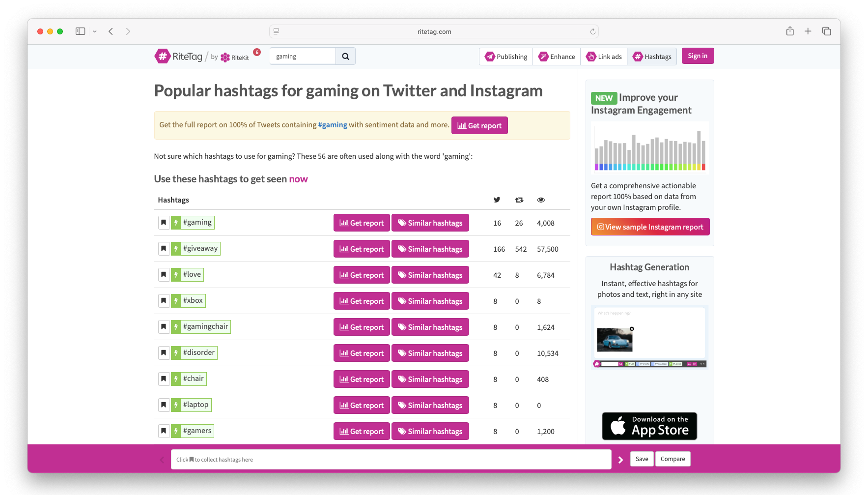The image size is (868, 495).
Task: Open the Link ads tab
Action: (604, 57)
